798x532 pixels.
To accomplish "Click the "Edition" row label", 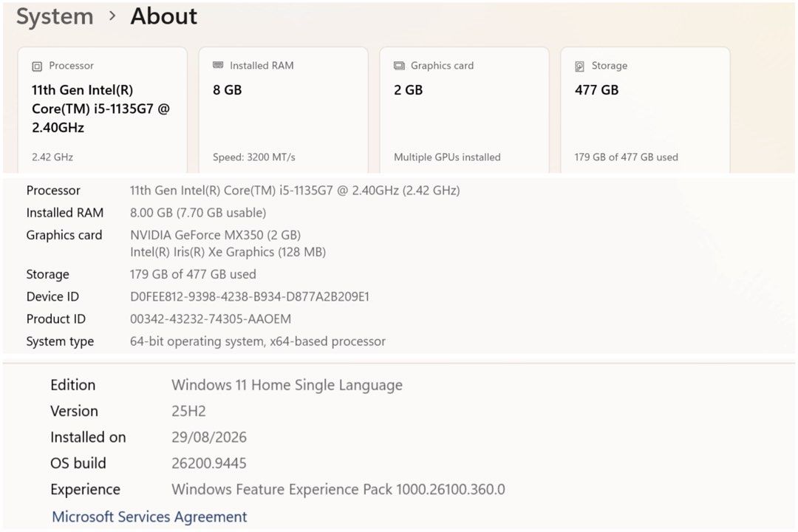I will [72, 385].
